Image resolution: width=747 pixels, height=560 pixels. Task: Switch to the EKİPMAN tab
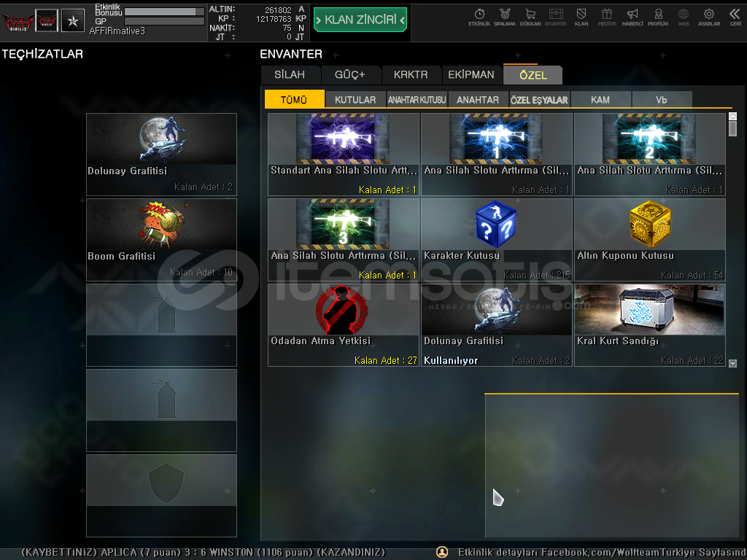click(471, 75)
